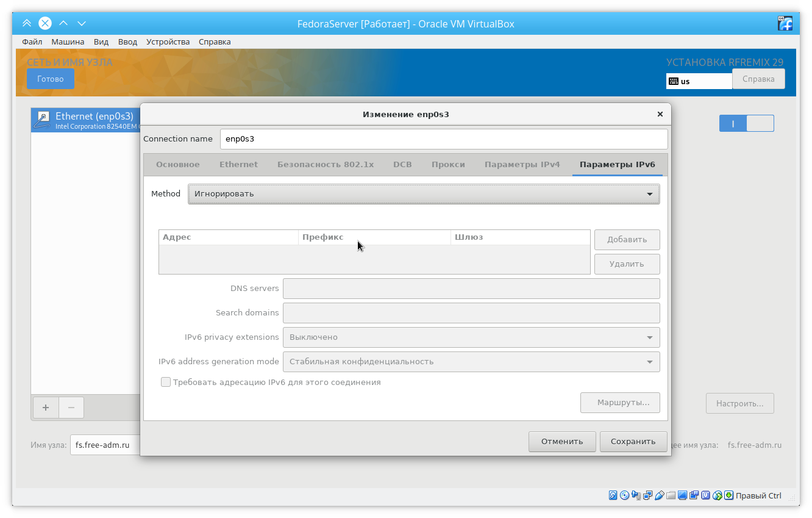Image resolution: width=812 pixels, height=518 pixels.
Task: Click the green arrow keyboard capture icon
Action: 728,495
